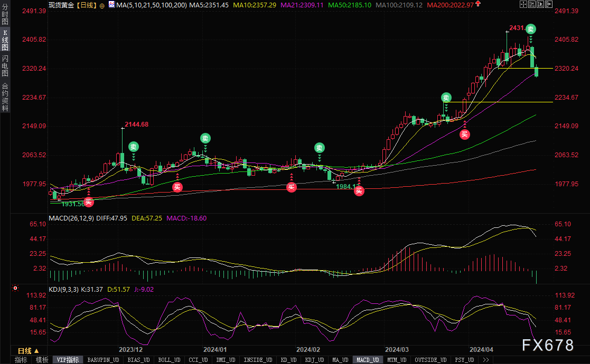This screenshot has height=364, width=590.
Task: Click the 买 marker beside 1931.56 low
Action: tap(88, 202)
